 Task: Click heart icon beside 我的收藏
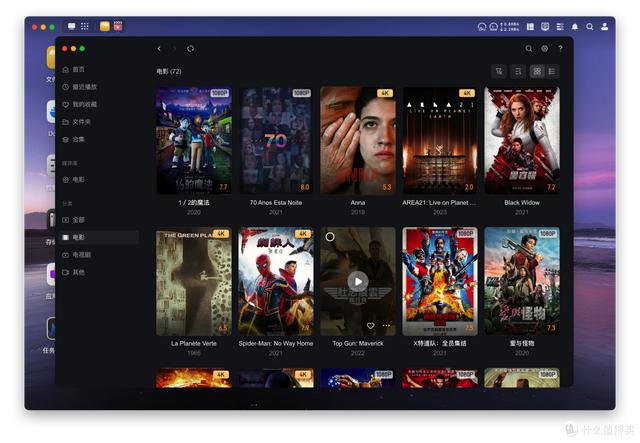65,105
